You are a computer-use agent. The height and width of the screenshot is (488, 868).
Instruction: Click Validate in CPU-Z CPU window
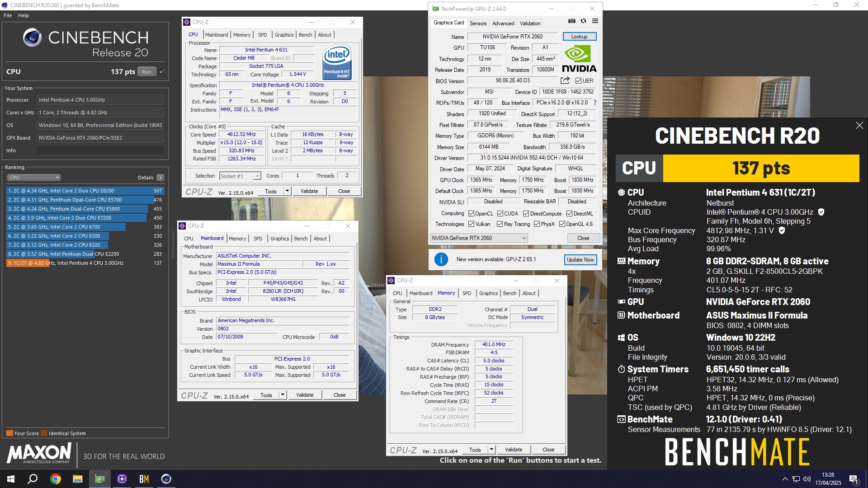coord(309,191)
